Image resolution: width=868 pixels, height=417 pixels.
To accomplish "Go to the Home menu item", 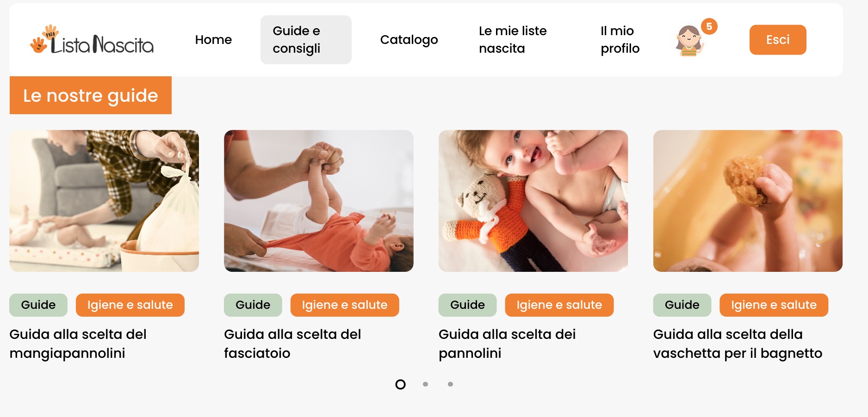I will (213, 40).
